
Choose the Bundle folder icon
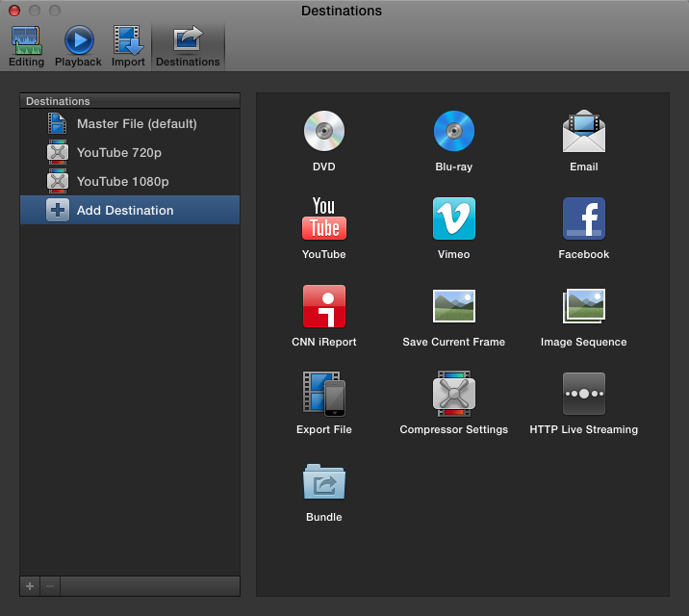[324, 481]
